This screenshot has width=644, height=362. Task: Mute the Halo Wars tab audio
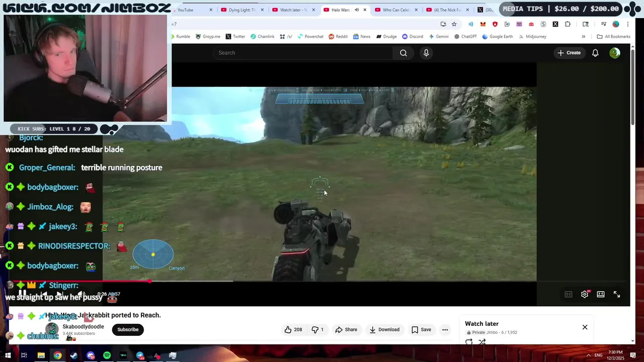(357, 10)
